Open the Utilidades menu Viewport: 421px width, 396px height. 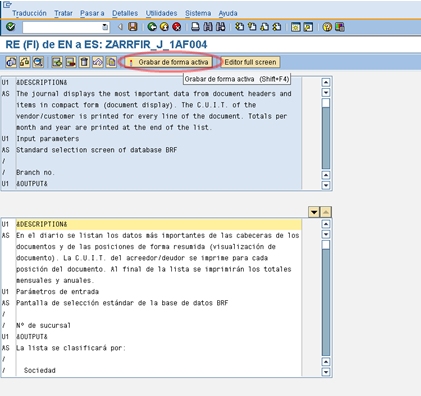click(161, 13)
